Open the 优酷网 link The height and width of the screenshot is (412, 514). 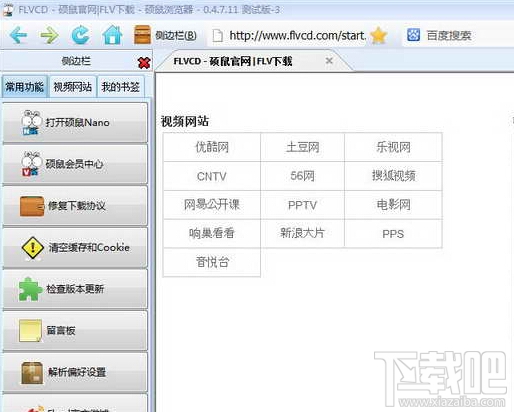[x=212, y=147]
